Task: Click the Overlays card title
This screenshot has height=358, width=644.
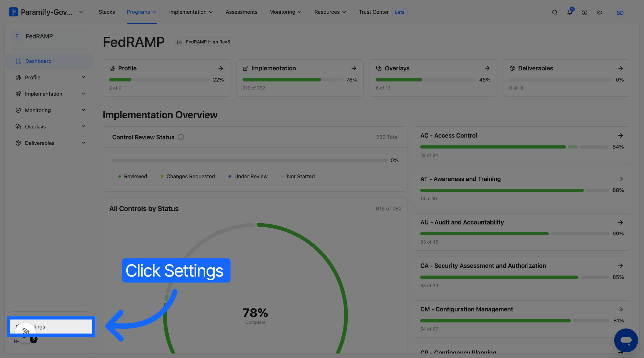Action: point(397,68)
